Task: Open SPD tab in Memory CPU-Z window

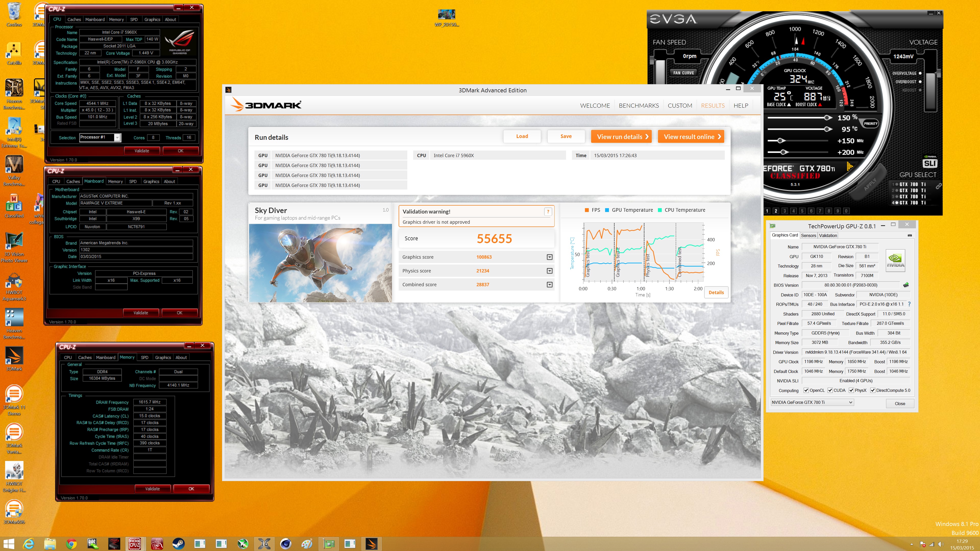Action: [x=144, y=357]
